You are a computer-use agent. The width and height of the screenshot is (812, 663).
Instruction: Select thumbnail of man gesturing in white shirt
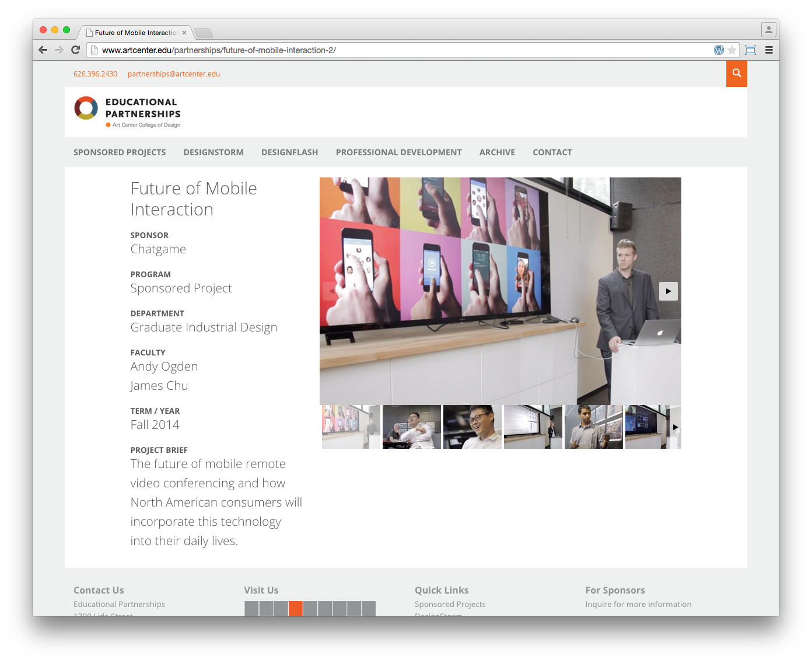(x=412, y=427)
